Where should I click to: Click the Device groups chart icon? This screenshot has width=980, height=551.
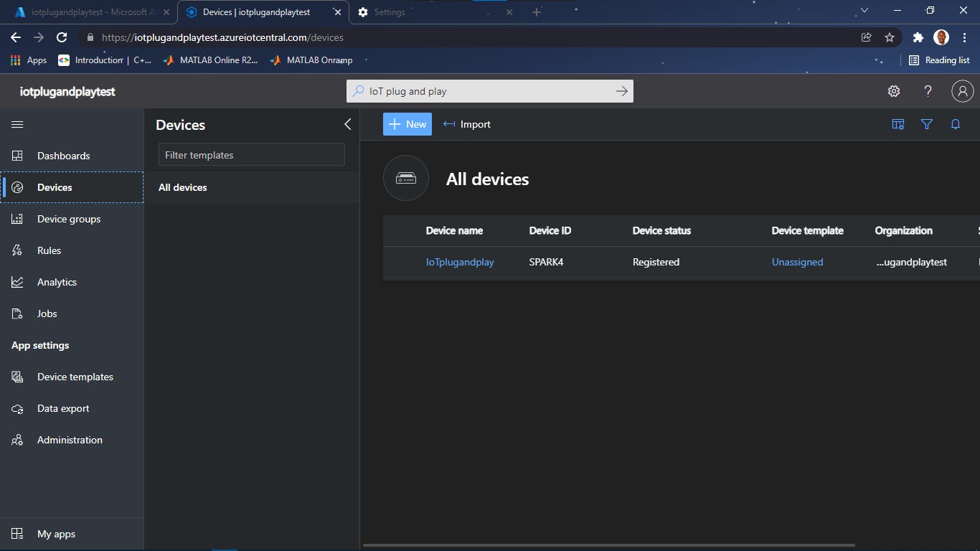coord(17,219)
